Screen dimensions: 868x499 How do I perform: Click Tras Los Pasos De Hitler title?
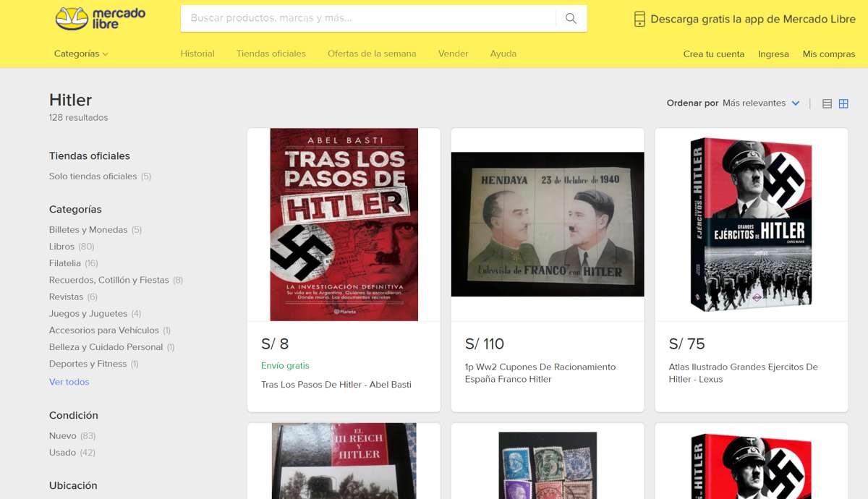coord(336,385)
